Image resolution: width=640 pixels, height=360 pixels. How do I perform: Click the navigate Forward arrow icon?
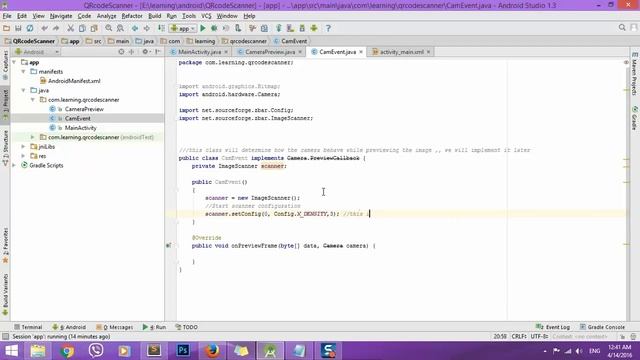point(146,28)
